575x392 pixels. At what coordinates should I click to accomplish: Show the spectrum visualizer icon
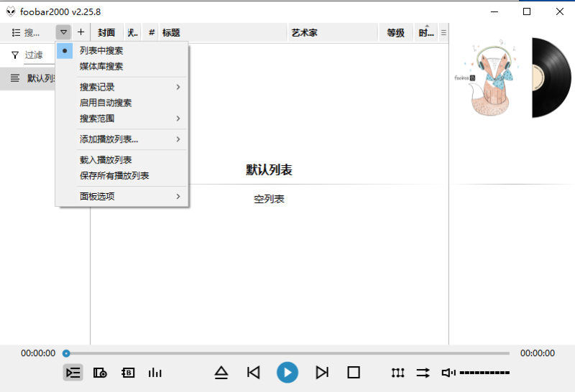[x=155, y=373]
